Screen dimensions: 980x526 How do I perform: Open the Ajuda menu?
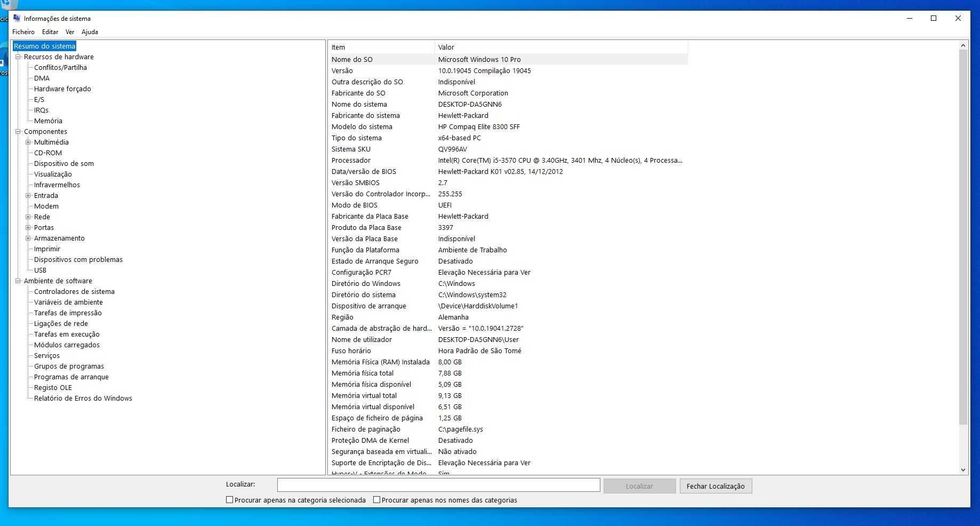[x=90, y=32]
